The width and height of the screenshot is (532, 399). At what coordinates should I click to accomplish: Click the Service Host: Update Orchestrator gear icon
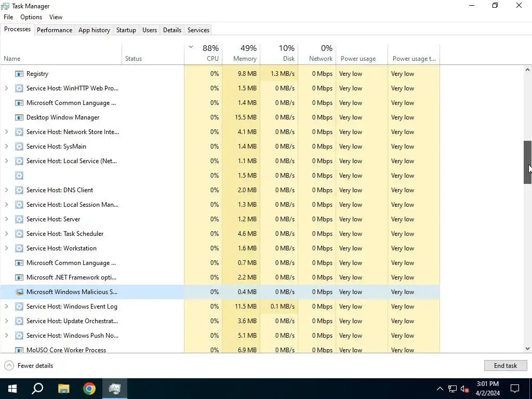point(19,321)
